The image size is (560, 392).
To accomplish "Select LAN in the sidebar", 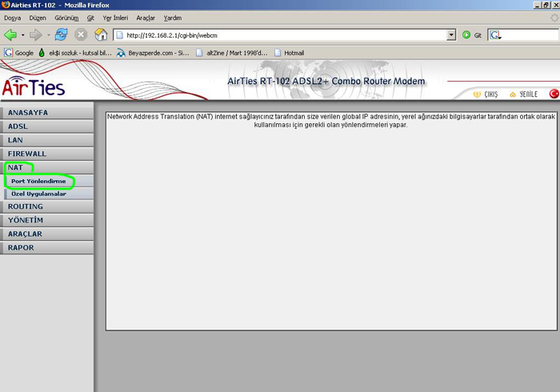I will (46, 140).
